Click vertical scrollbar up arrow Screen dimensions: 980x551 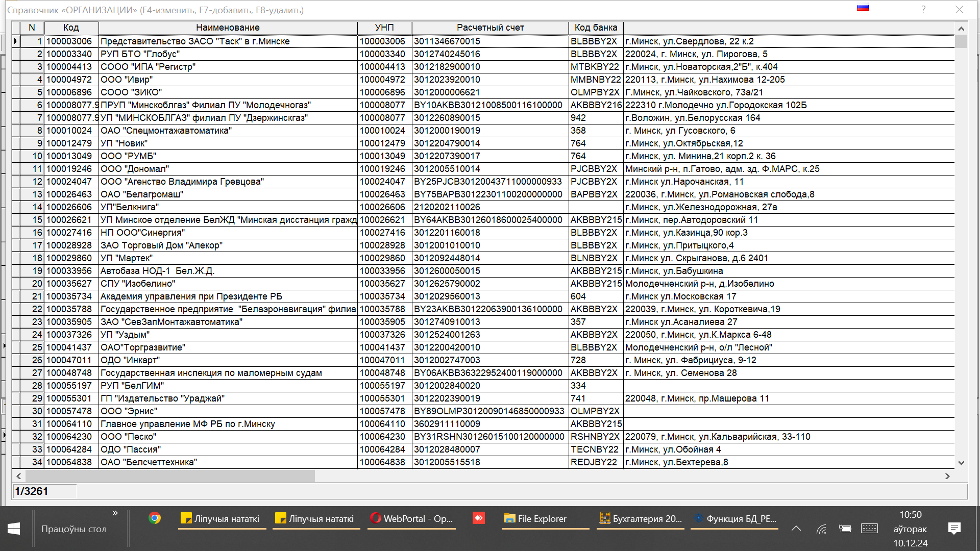coord(961,29)
